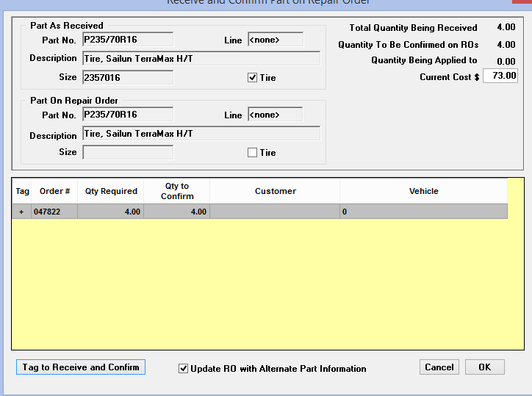Click the + tag cell for order 047822
Image resolution: width=532 pixels, height=396 pixels.
click(21, 212)
